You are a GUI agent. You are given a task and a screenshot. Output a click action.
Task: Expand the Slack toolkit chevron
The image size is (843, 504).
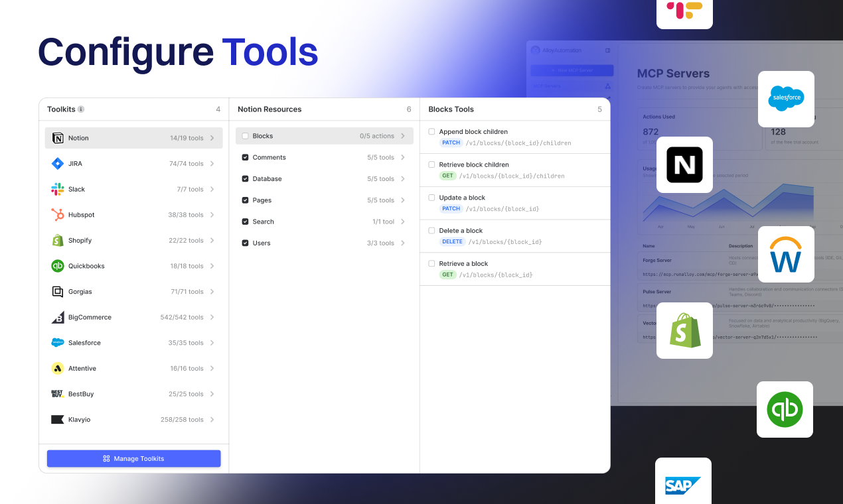pos(212,190)
